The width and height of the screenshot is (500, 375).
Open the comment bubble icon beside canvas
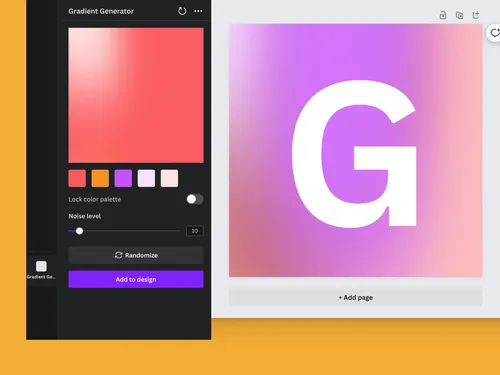pos(494,33)
